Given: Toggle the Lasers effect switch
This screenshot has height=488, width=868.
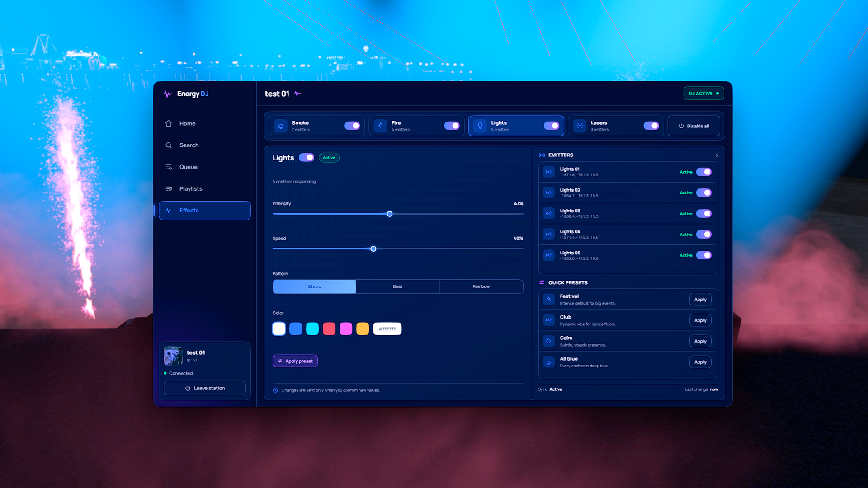Looking at the screenshot, I should tap(651, 126).
